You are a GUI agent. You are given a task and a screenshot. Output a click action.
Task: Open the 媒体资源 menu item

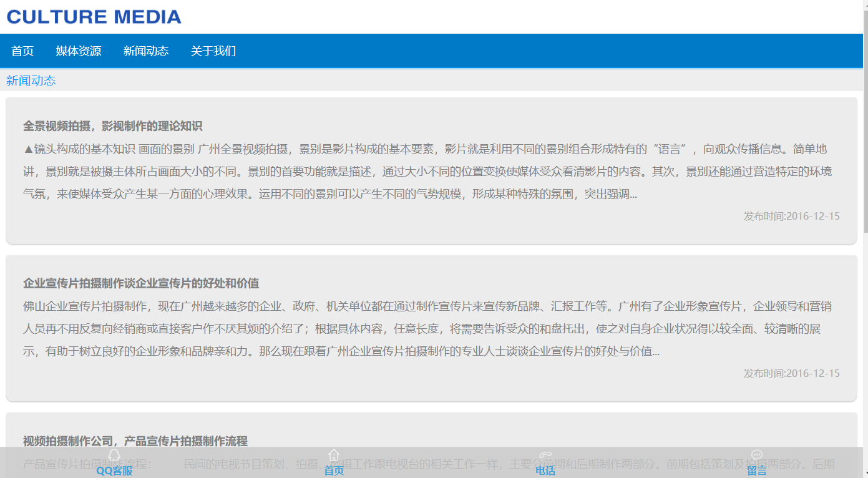point(79,51)
